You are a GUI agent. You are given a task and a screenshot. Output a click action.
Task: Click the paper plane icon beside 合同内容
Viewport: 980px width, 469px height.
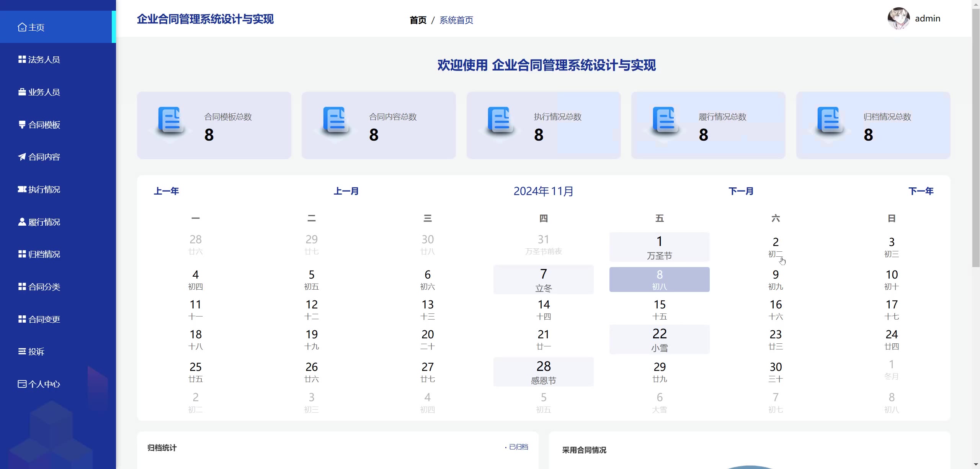click(x=22, y=157)
